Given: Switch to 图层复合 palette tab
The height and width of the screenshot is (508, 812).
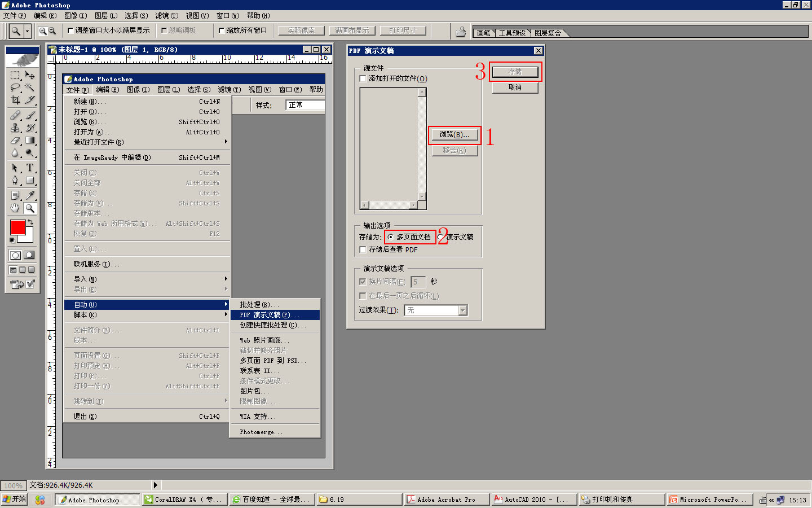Looking at the screenshot, I should pos(548,33).
